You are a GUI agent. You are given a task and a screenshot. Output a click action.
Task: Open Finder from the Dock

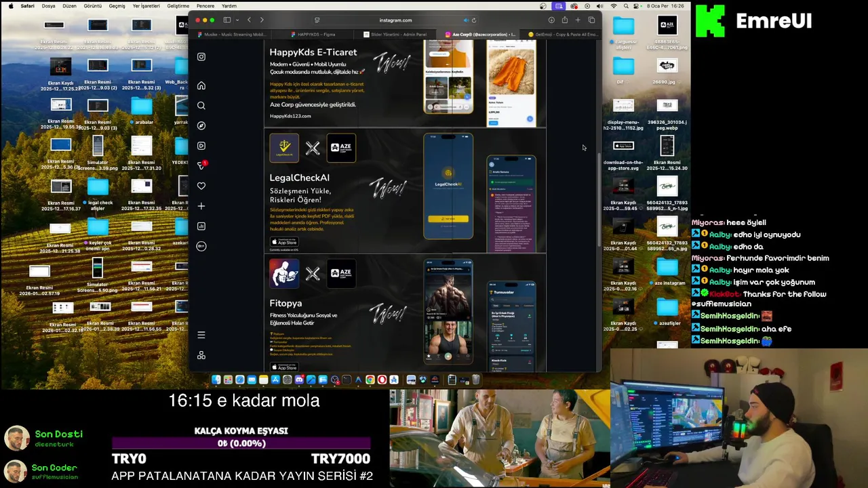click(x=216, y=380)
